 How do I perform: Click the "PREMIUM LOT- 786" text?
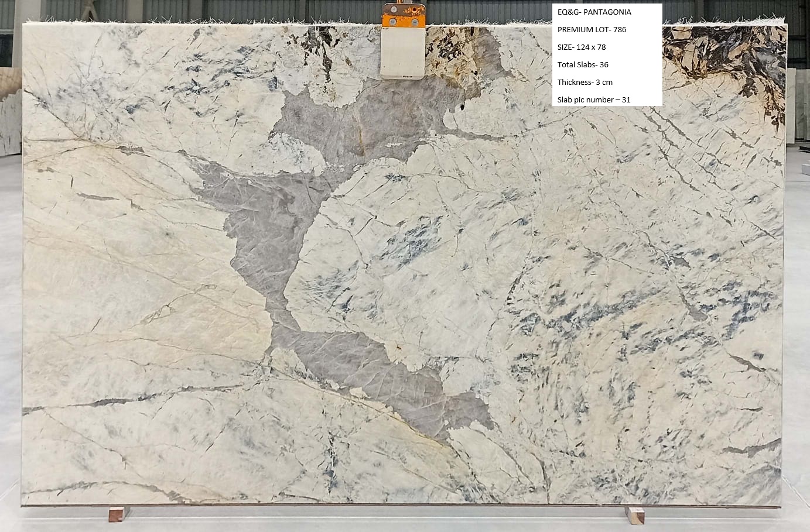pos(592,29)
